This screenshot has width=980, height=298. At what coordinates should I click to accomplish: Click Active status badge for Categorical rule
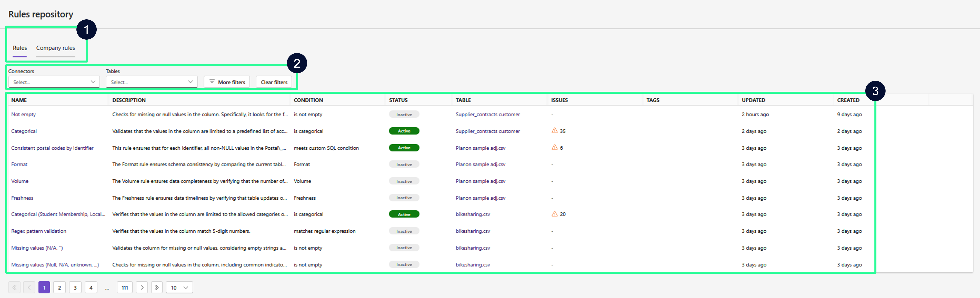coord(404,131)
